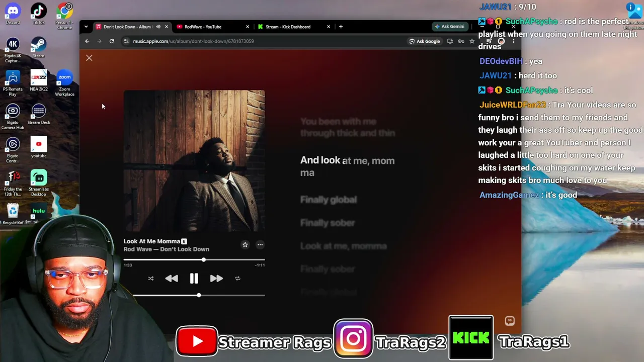Close the Stream - Kick Dashboard tab
The width and height of the screenshot is (644, 362).
pos(329,27)
